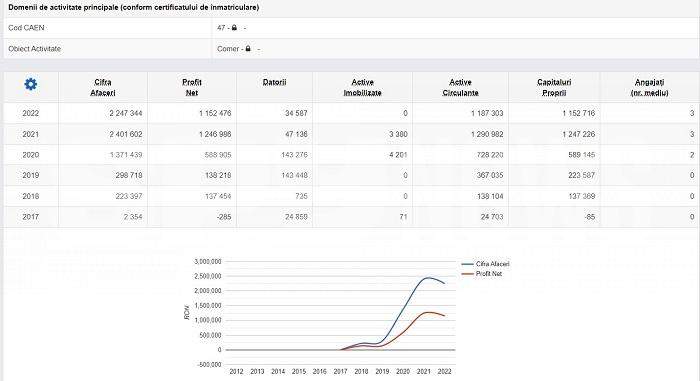Viewport: 700px width, 381px height.
Task: Click net profit value 1 152 476
Action: click(215, 113)
